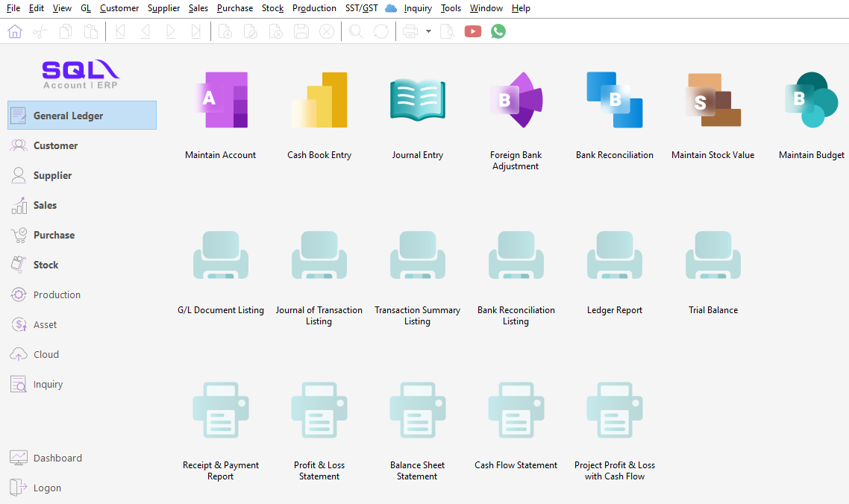The height and width of the screenshot is (504, 849).
Task: Click Logon in the sidebar
Action: pyautogui.click(x=46, y=488)
